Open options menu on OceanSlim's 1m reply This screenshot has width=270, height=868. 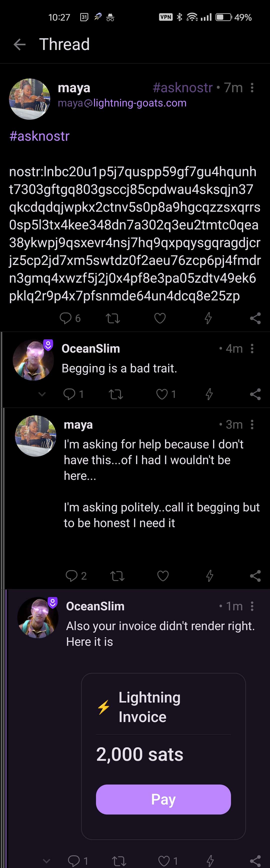(x=252, y=606)
